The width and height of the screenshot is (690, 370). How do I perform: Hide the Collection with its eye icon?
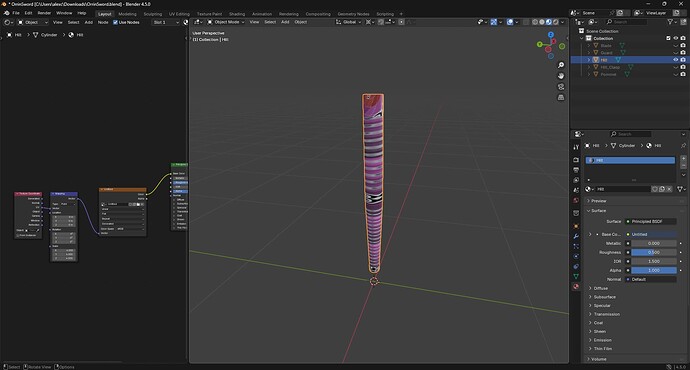(675, 38)
